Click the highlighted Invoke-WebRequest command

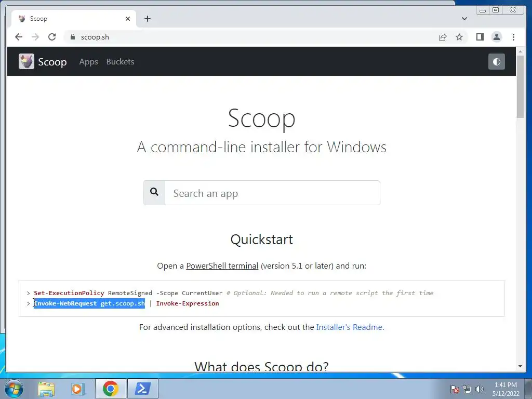point(89,303)
